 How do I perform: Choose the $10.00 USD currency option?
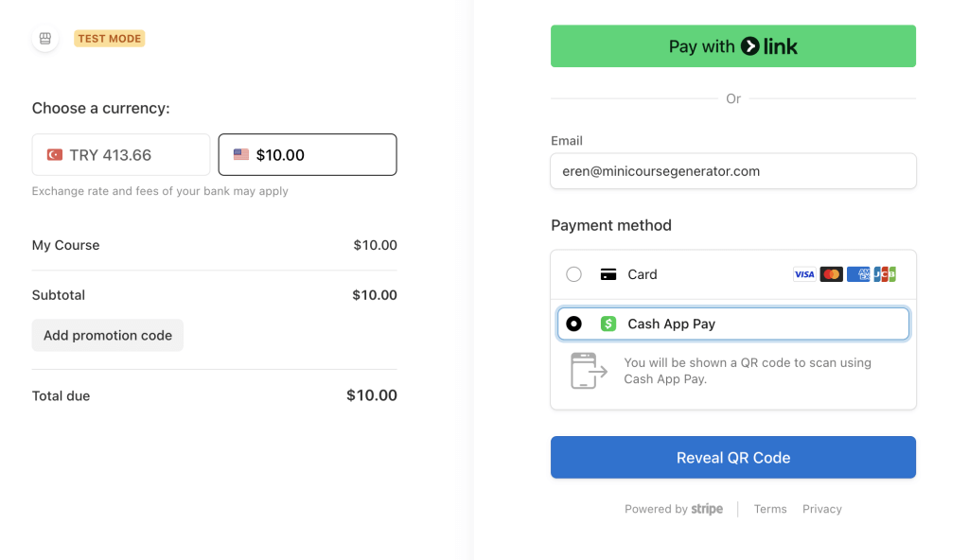click(308, 155)
